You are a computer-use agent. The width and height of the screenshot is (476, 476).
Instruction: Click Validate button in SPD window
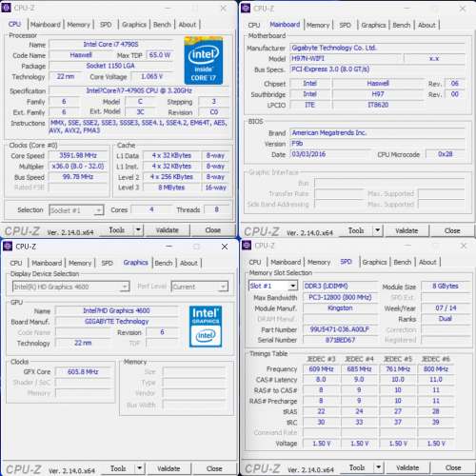[x=407, y=467]
